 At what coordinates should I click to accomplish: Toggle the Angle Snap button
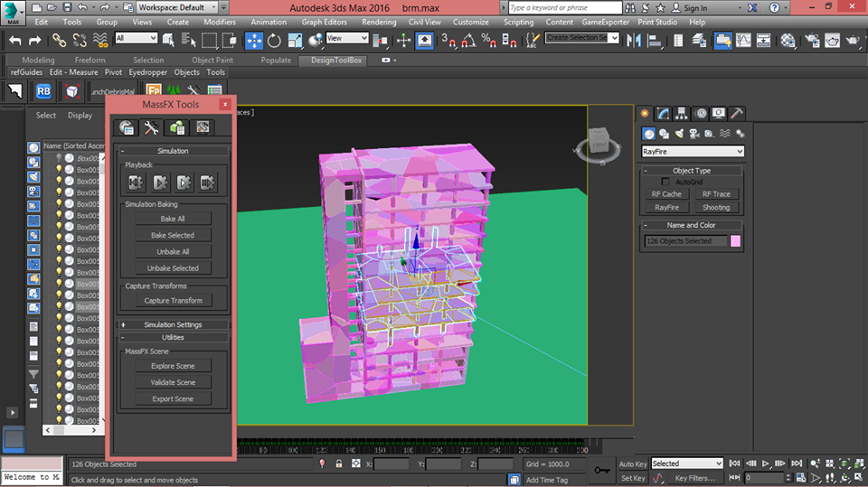pos(469,41)
